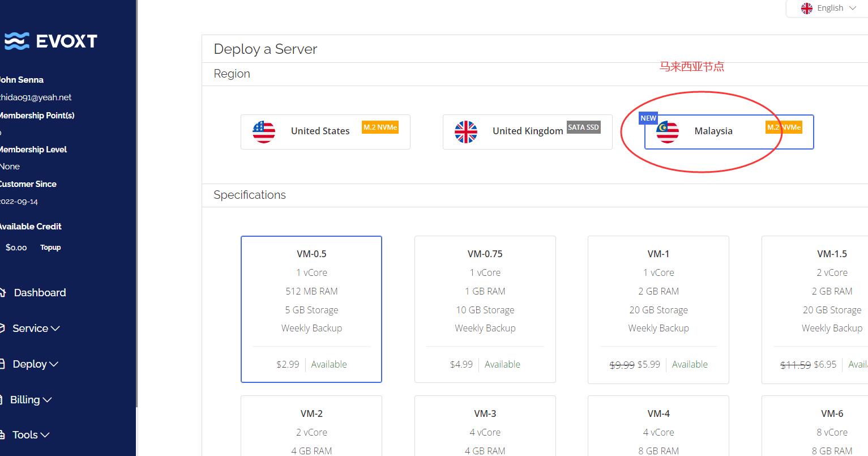868x456 pixels.
Task: Click the Deploy sidebar icon
Action: pos(2,364)
